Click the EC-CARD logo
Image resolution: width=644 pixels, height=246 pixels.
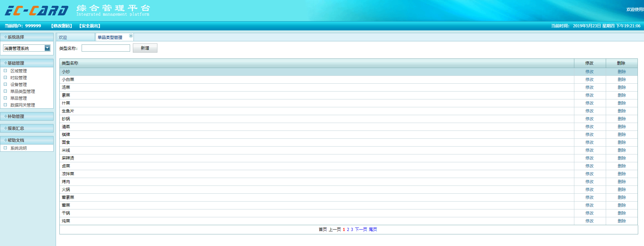coord(37,11)
